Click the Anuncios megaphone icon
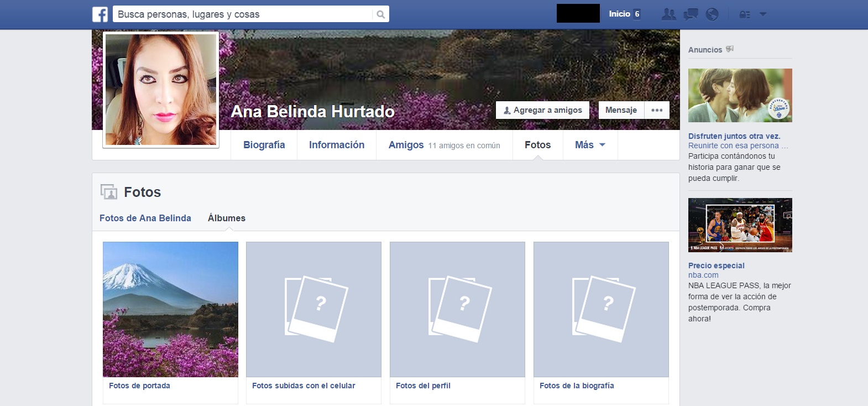868x406 pixels. coord(730,49)
